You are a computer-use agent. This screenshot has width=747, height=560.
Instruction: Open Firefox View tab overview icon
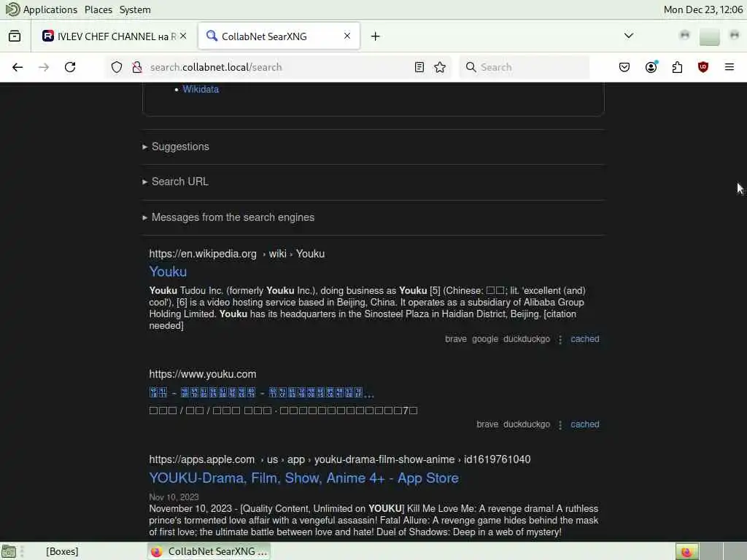[15, 36]
